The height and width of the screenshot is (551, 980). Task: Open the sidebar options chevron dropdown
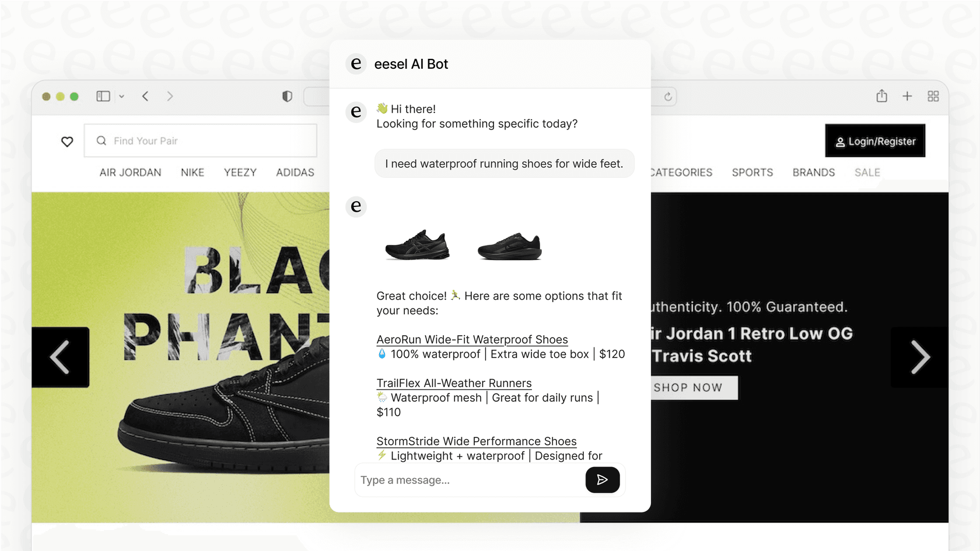[x=121, y=96]
